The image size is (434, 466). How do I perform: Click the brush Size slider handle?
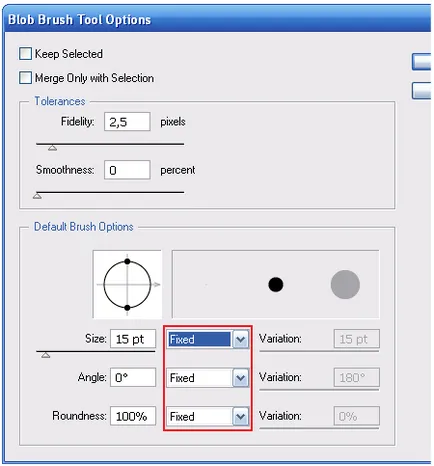(46, 355)
